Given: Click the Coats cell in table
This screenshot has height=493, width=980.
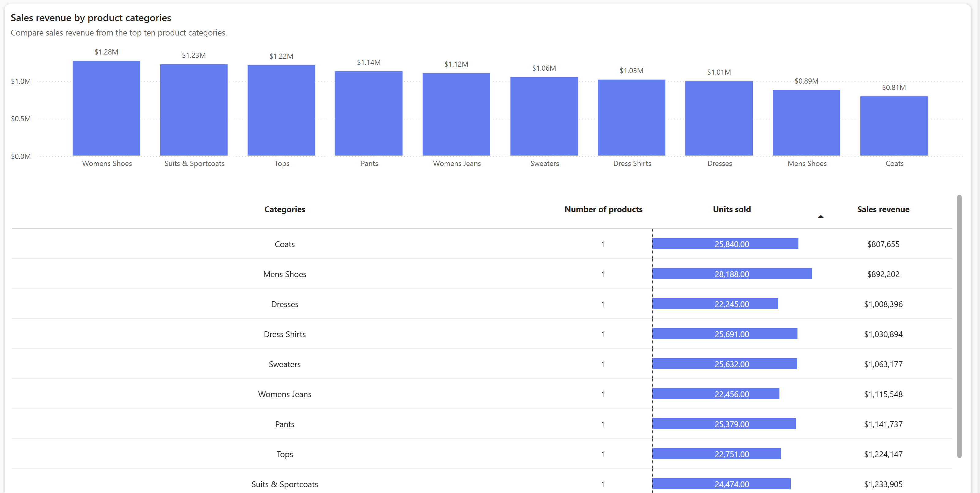Looking at the screenshot, I should [285, 244].
